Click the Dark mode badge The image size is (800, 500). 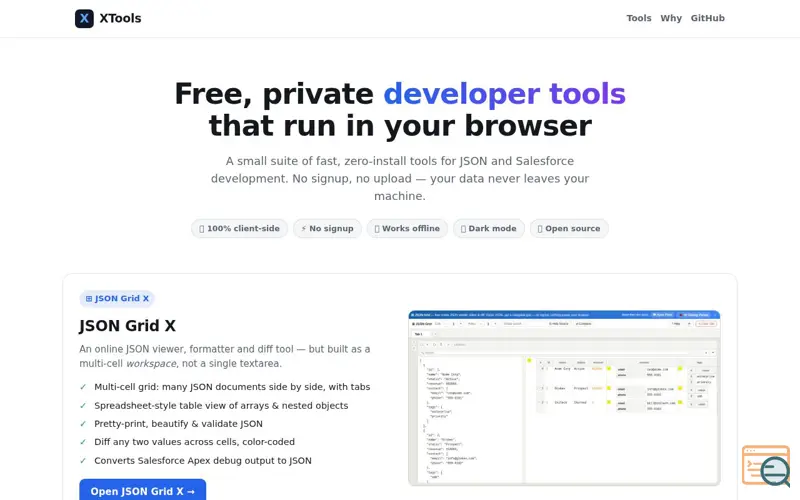[489, 229]
